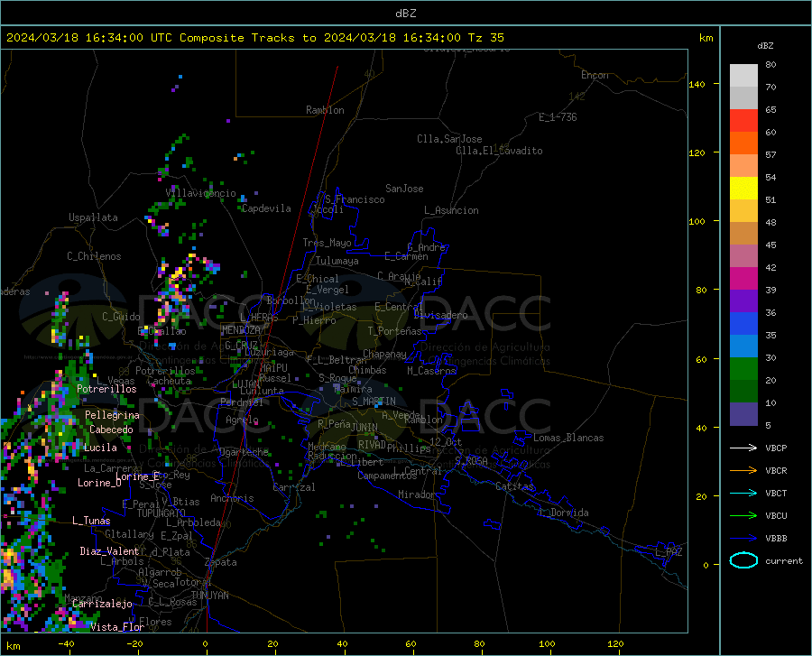The width and height of the screenshot is (812, 656).
Task: Click the cyan VBCT arrow legend icon
Action: click(x=743, y=493)
